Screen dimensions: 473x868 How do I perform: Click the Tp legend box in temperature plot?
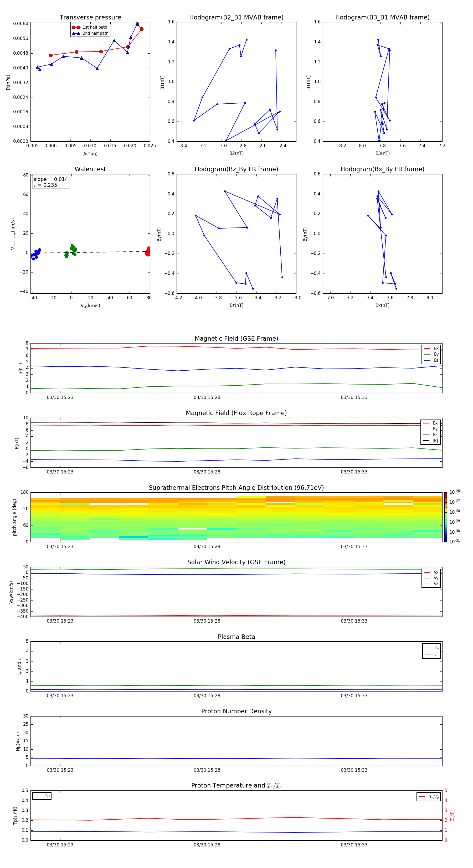click(x=42, y=796)
